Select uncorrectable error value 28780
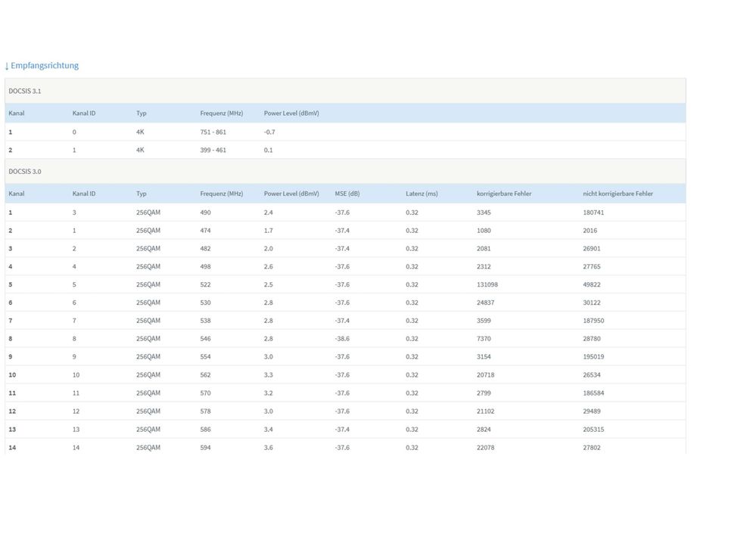Viewport: 756px width, 534px height. (592, 339)
